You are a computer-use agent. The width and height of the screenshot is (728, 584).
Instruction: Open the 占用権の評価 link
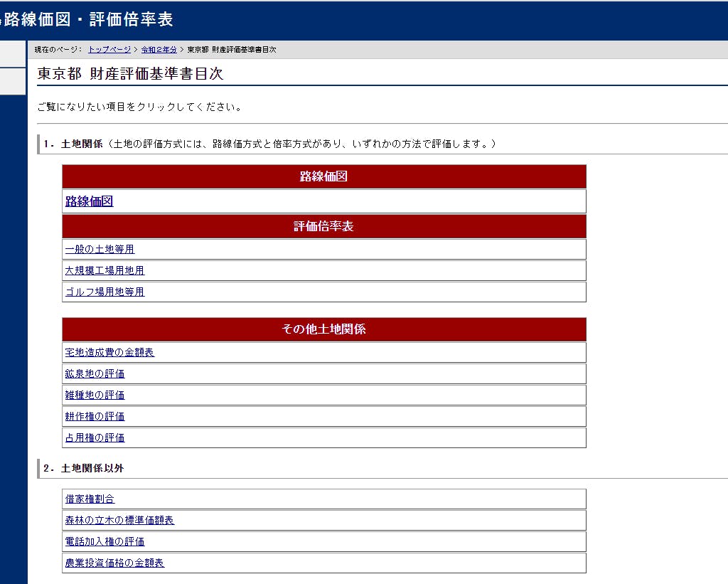tap(95, 438)
